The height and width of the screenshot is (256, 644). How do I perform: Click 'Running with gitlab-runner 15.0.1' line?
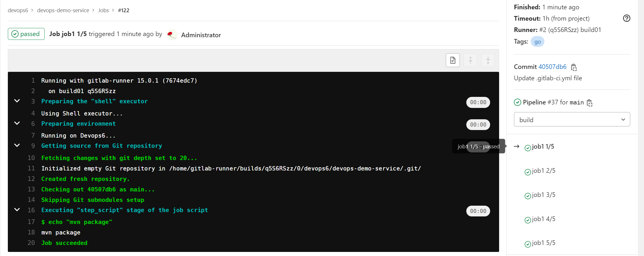[x=119, y=81]
